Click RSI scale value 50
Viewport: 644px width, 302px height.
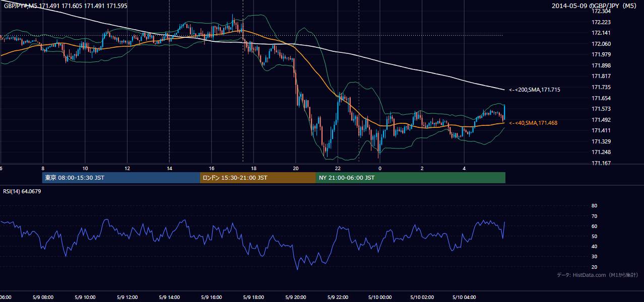pyautogui.click(x=594, y=236)
